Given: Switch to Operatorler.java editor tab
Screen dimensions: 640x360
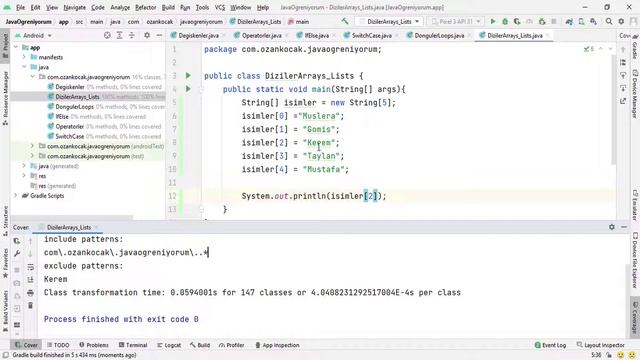Looking at the screenshot, I should 261,36.
